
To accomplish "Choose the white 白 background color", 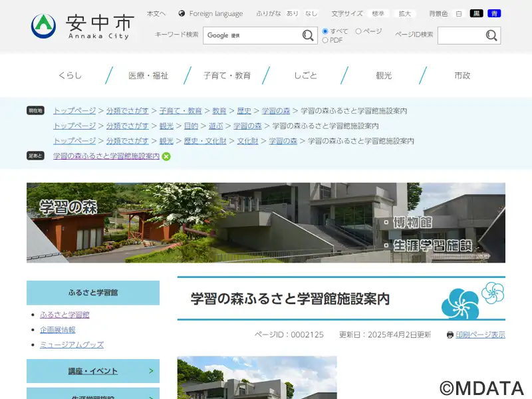I will (x=459, y=13).
